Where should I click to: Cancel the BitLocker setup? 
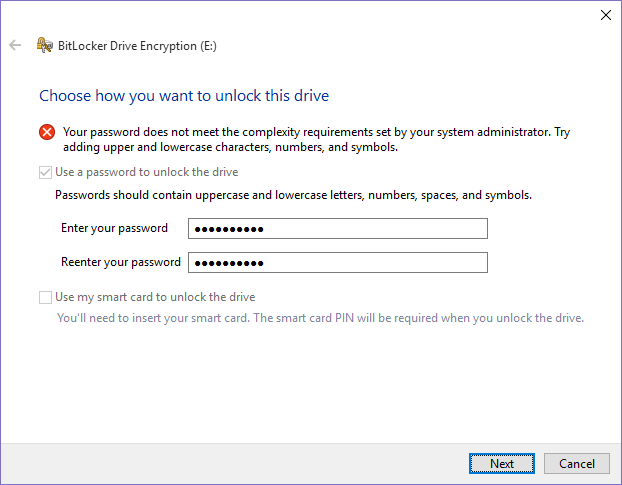click(577, 464)
